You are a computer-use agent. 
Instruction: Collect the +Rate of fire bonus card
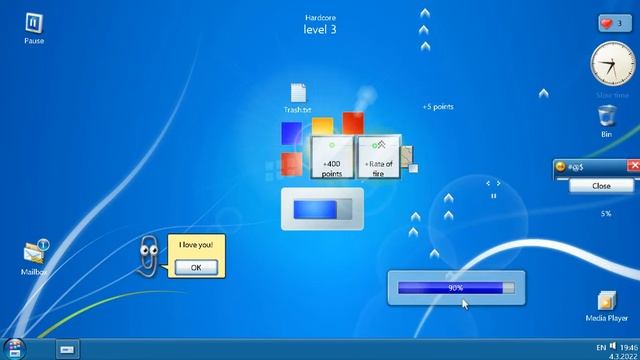pyautogui.click(x=378, y=157)
